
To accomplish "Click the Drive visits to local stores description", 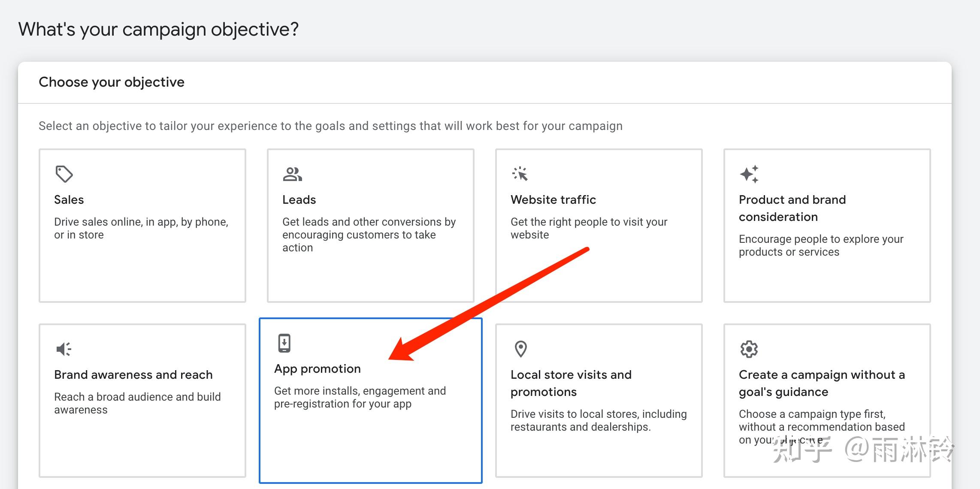I will (x=598, y=420).
